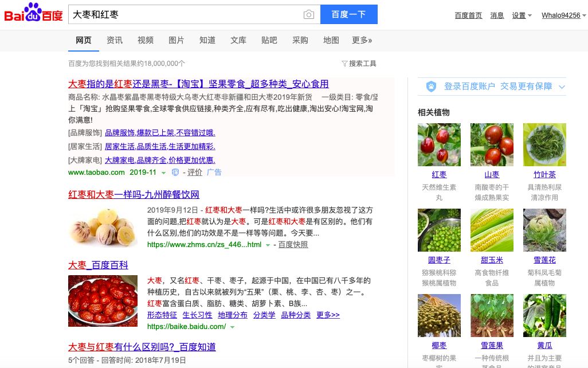Viewport: 588px width, 368px height.
Task: Open camera image search icon
Action: tap(309, 15)
